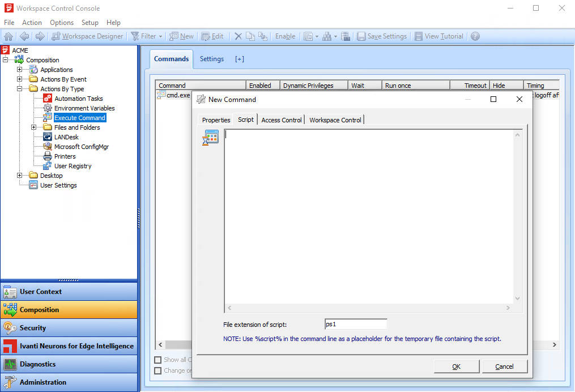Open the stacked windows icon dropdown arrow
This screenshot has width=575, height=392.
(x=317, y=36)
